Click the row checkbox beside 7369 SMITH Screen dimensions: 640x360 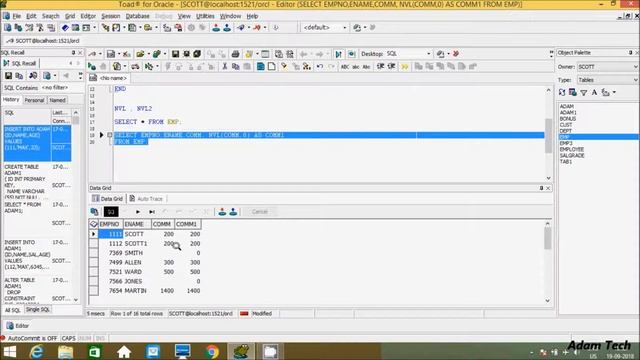click(93, 253)
